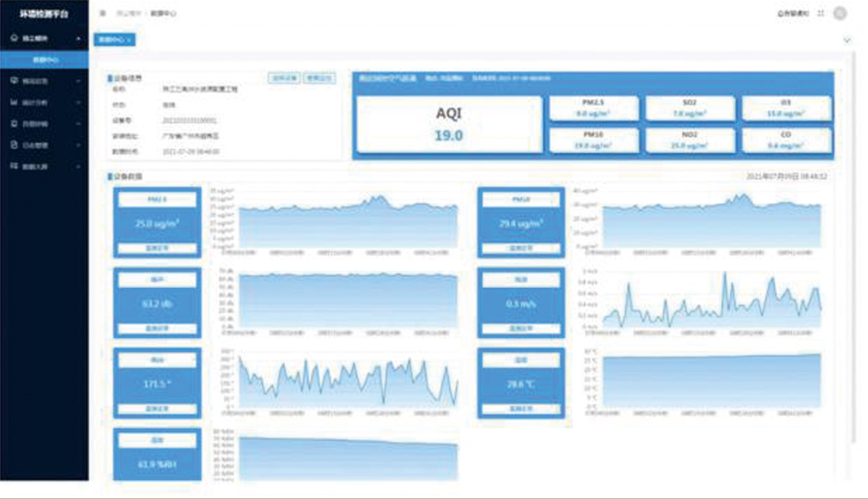
Task: Open the user avatar in the header
Action: pos(840,13)
